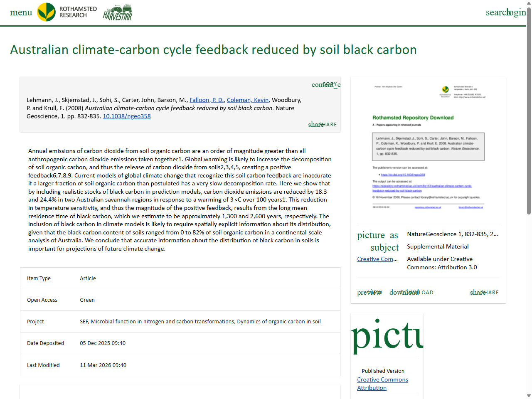
Task: Open the site menu
Action: (21, 12)
